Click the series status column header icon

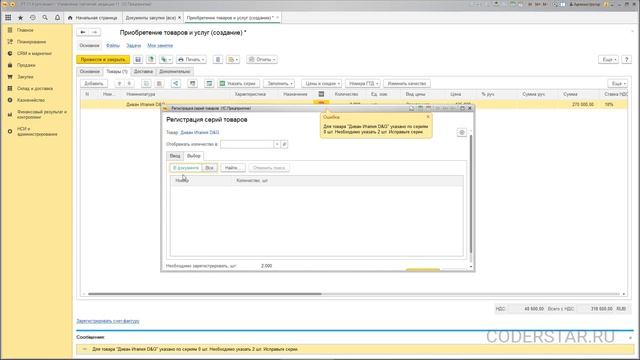tap(321, 94)
